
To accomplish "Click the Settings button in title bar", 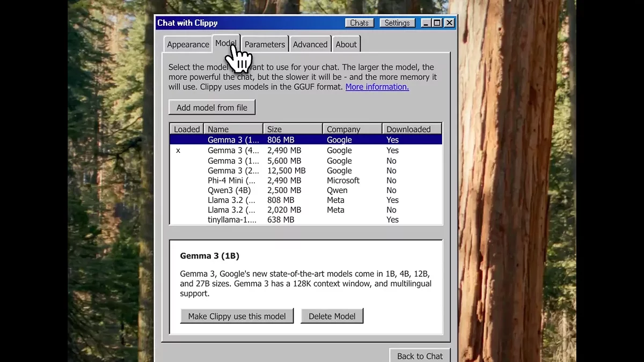I will 397,23.
